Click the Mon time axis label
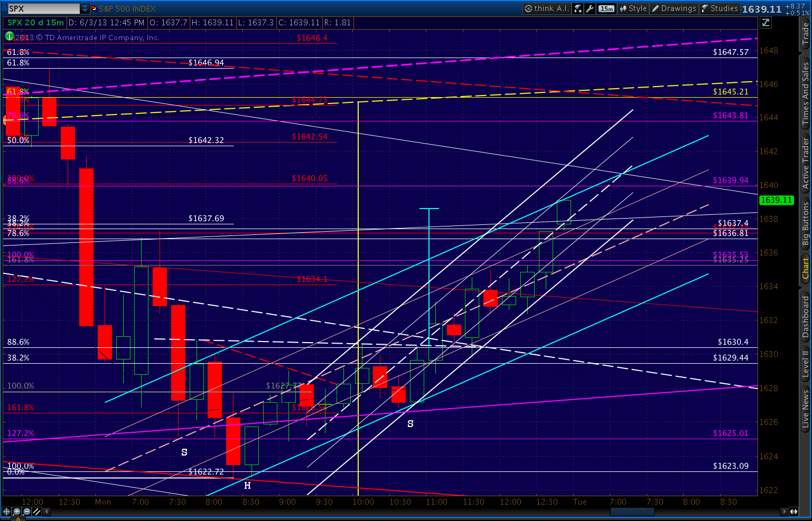 point(103,501)
